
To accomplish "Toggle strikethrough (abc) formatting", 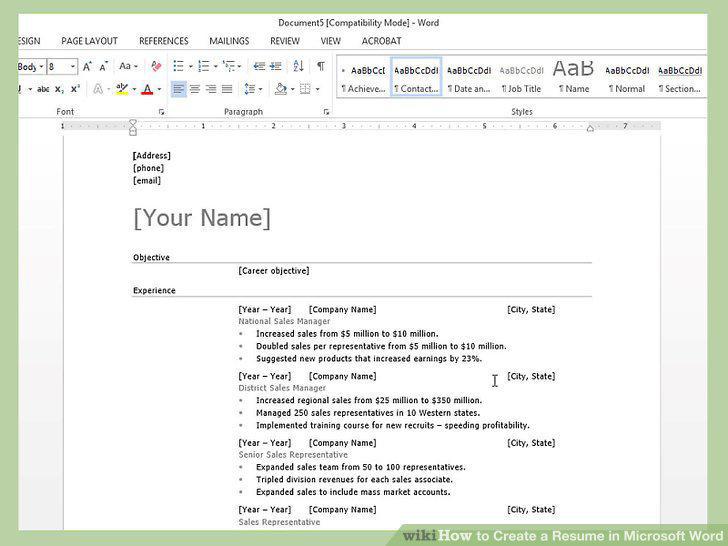I will pos(43,89).
